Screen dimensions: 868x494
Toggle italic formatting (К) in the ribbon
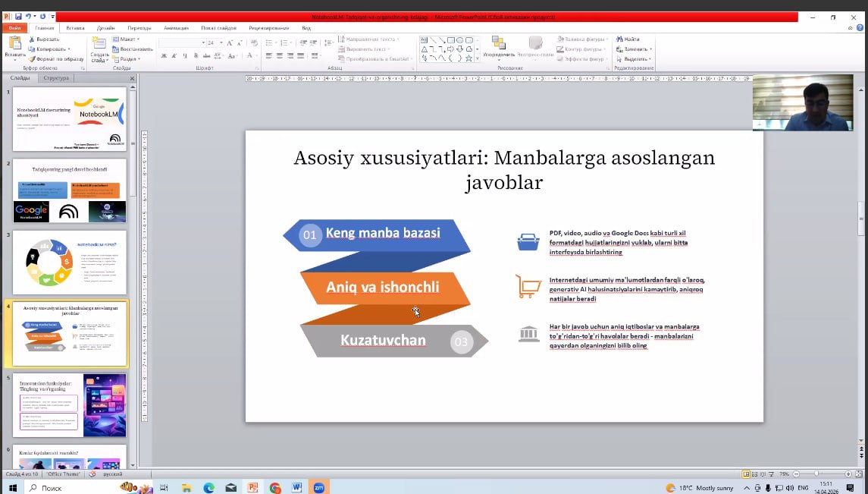click(x=174, y=55)
